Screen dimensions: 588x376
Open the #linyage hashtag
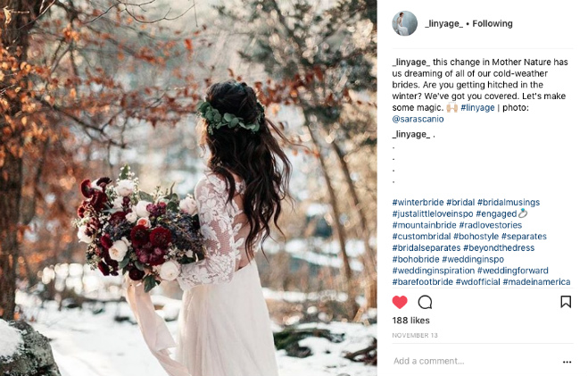[477, 108]
